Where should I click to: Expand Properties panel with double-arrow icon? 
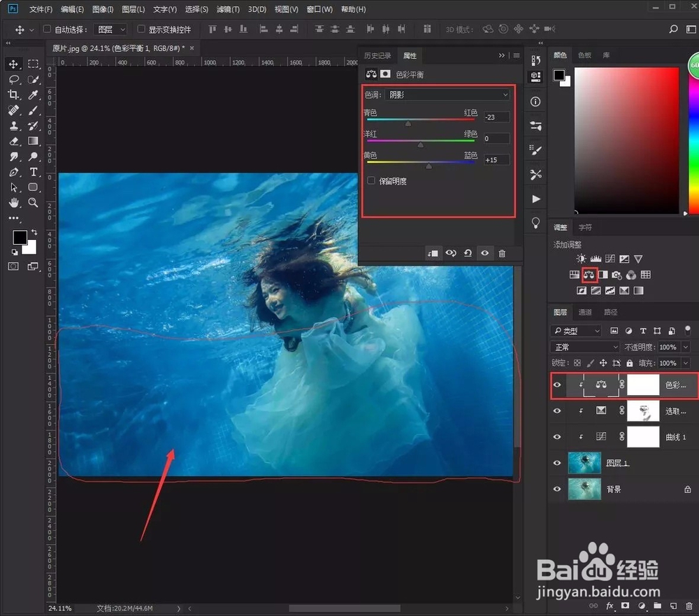pyautogui.click(x=501, y=55)
